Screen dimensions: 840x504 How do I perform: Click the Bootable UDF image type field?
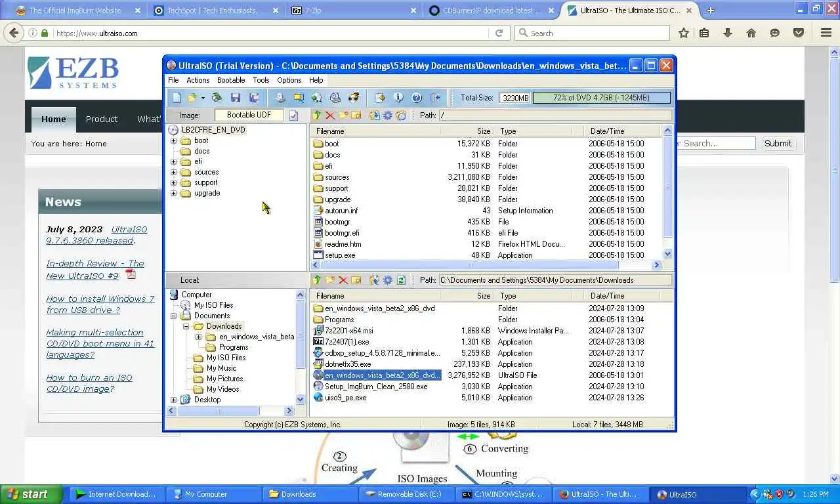pyautogui.click(x=249, y=115)
